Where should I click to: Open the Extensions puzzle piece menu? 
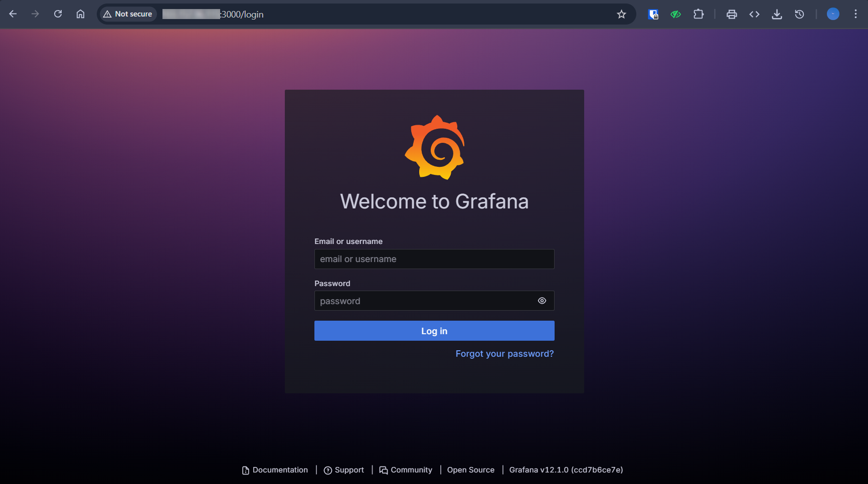(698, 14)
